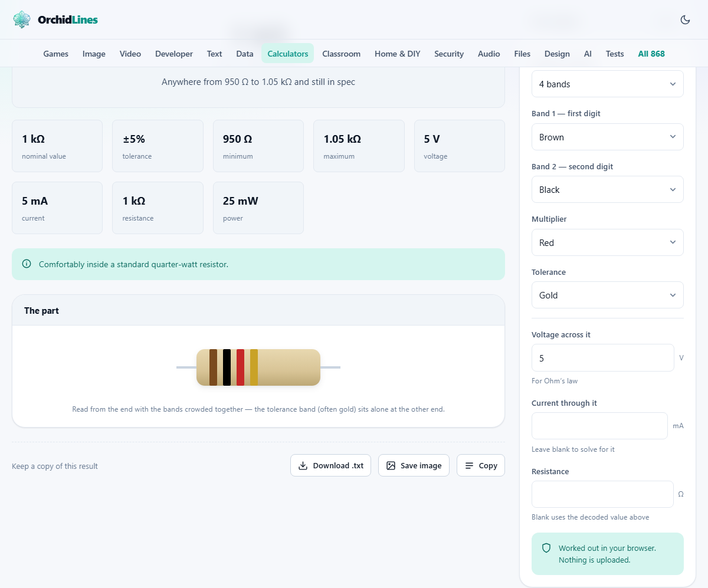The height and width of the screenshot is (588, 708).
Task: Click the red band on resistor
Action: tap(240, 367)
